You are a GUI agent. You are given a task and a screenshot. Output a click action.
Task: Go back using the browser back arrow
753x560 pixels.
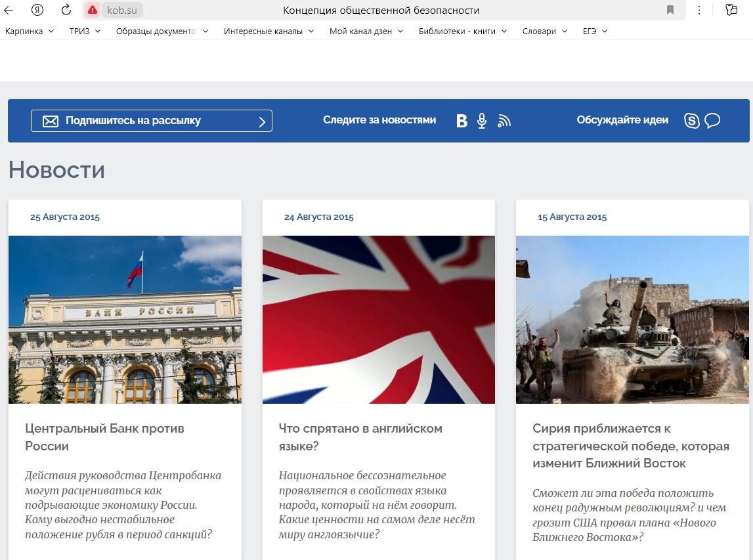(x=9, y=10)
